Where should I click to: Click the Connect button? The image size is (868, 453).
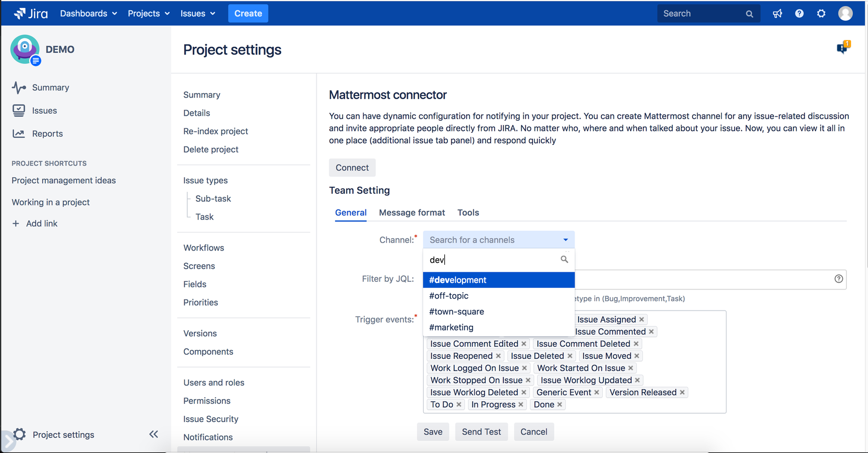pos(352,168)
